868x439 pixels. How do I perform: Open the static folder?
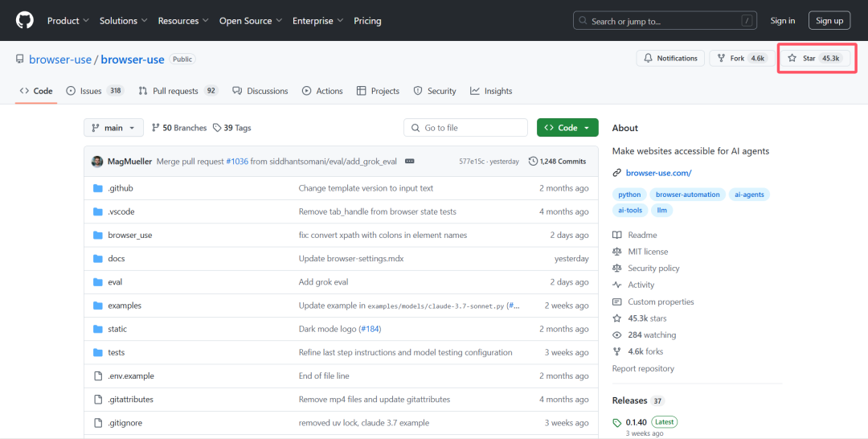coord(117,329)
